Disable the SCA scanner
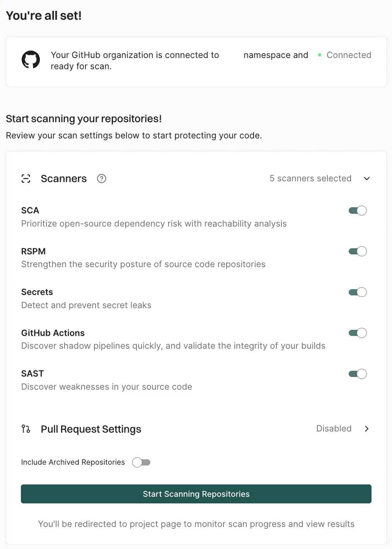 [x=357, y=210]
